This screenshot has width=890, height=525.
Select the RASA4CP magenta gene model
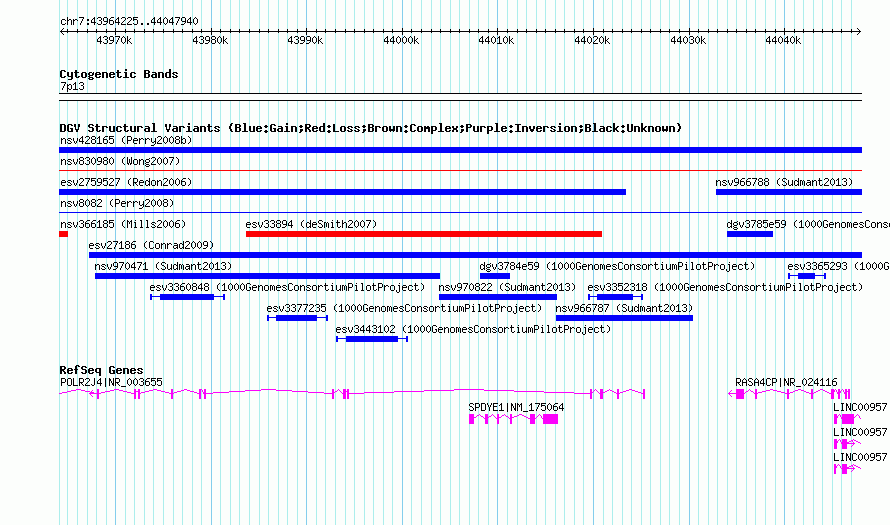coord(789,394)
